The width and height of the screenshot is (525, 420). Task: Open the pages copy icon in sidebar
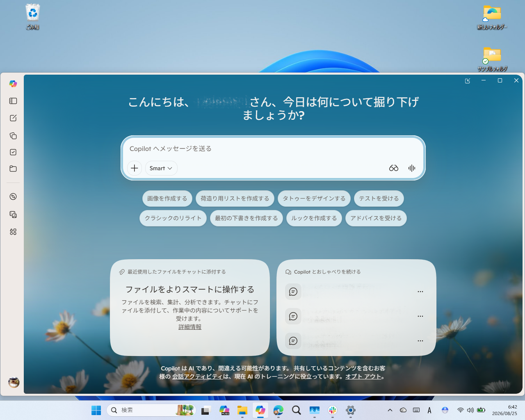point(13,135)
